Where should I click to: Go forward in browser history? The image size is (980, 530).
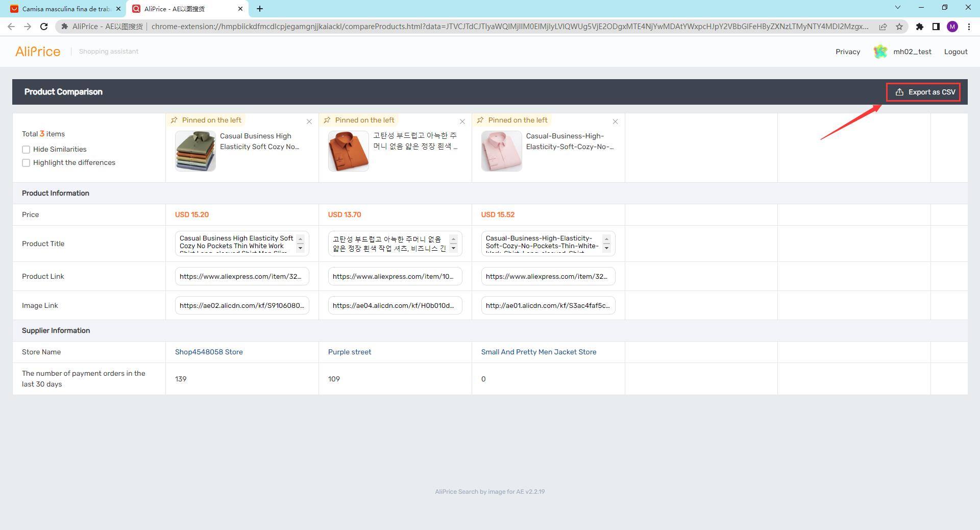click(x=28, y=27)
